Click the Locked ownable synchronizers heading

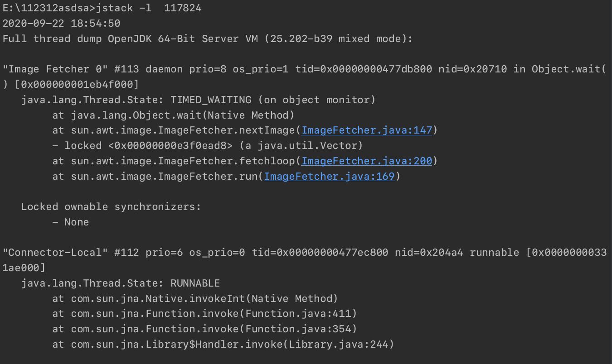[111, 207]
